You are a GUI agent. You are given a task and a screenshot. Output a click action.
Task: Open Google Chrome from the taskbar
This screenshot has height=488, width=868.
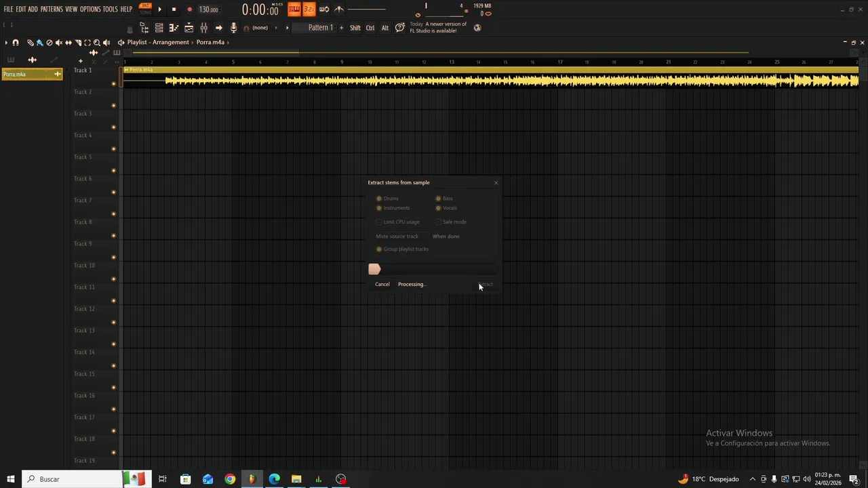point(230,479)
